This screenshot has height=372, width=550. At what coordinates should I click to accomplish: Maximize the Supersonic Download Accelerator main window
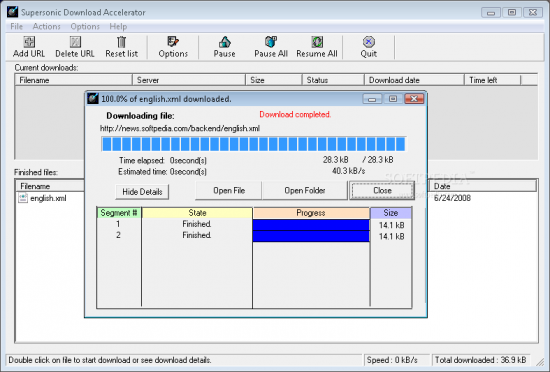(x=512, y=13)
